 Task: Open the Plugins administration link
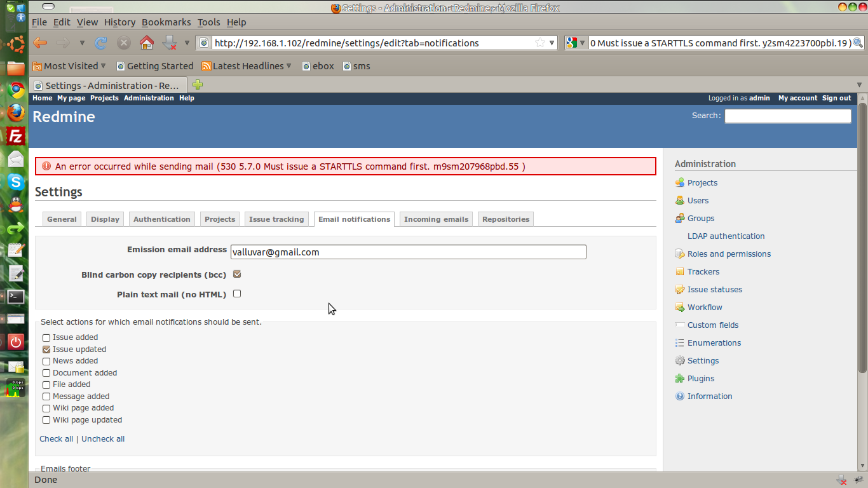click(701, 379)
